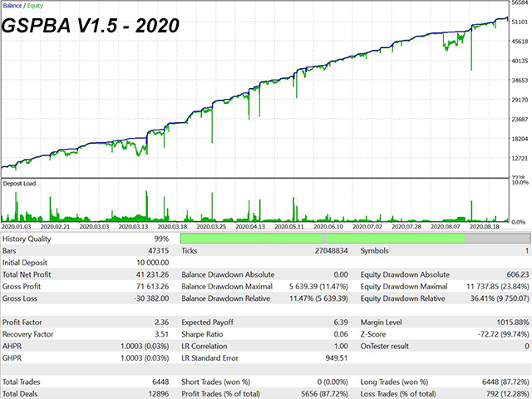Viewport: 532px width, 399px height.
Task: Click the Balance legend label
Action: [12, 6]
